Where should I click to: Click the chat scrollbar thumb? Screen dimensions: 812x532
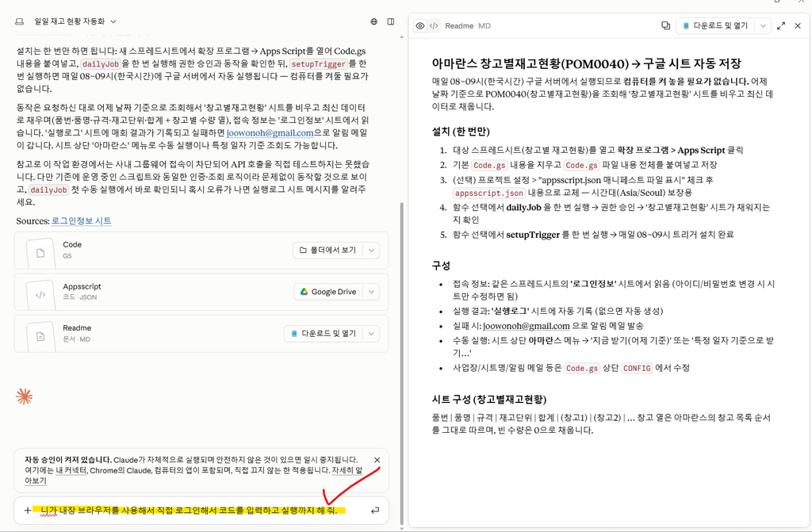[x=400, y=362]
